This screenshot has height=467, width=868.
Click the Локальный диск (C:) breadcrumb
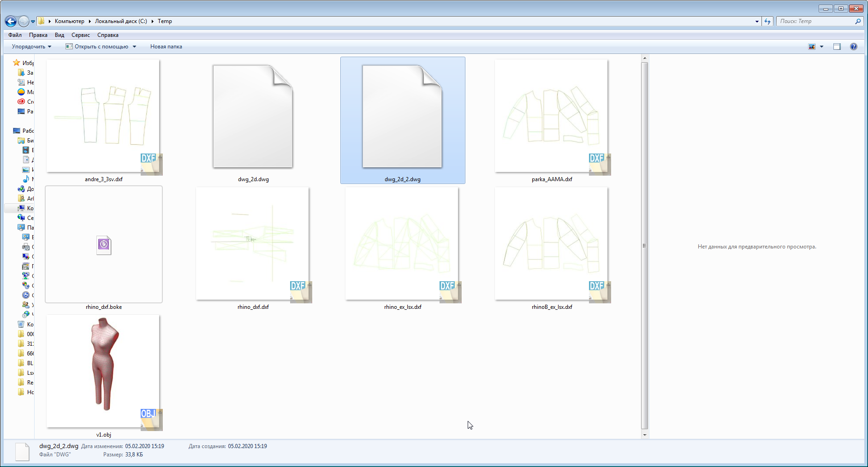121,21
